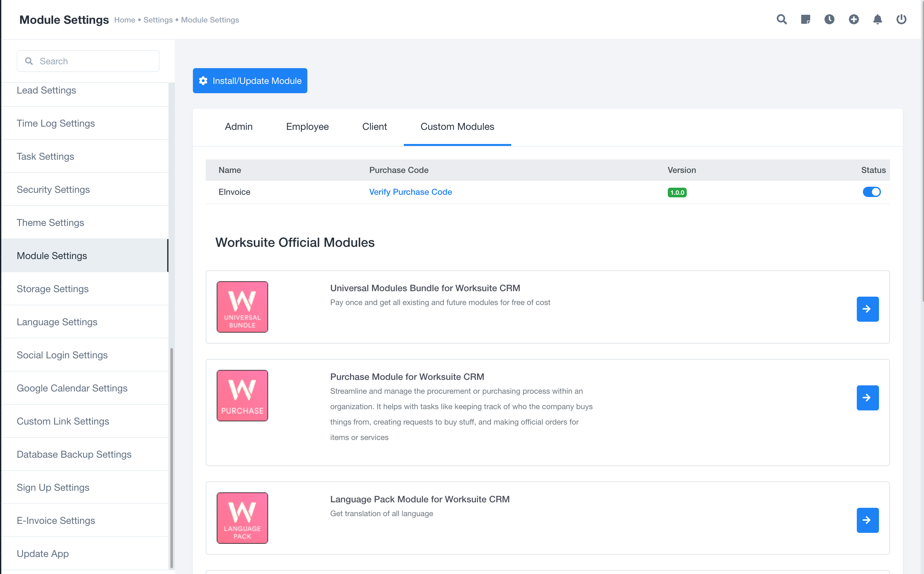Open the notifications bell
The width and height of the screenshot is (924, 574).
point(877,19)
